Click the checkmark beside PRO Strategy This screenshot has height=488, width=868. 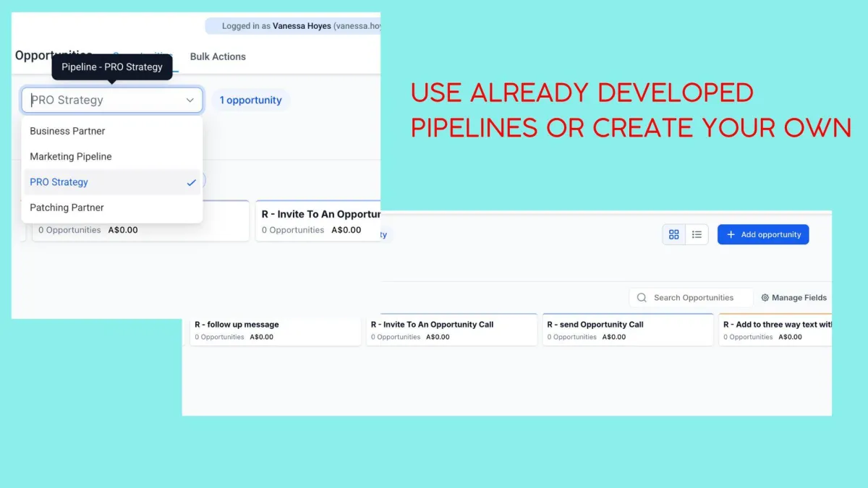point(191,182)
